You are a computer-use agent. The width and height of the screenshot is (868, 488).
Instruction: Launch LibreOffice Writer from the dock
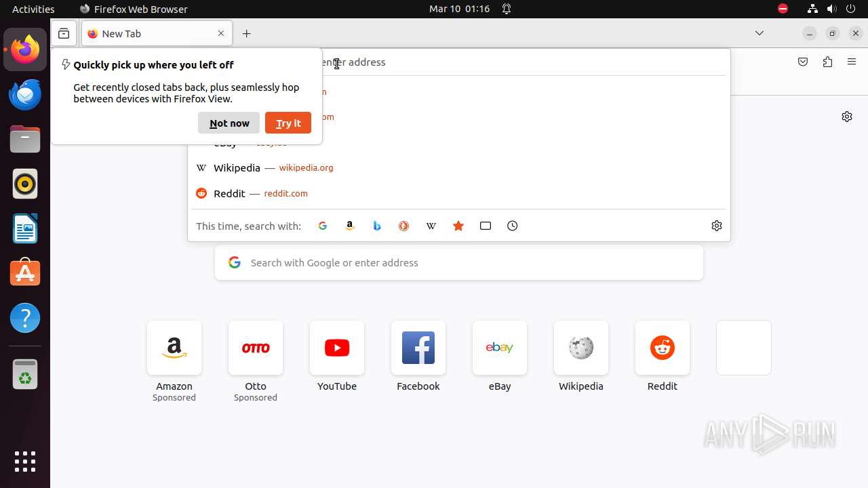[25, 228]
